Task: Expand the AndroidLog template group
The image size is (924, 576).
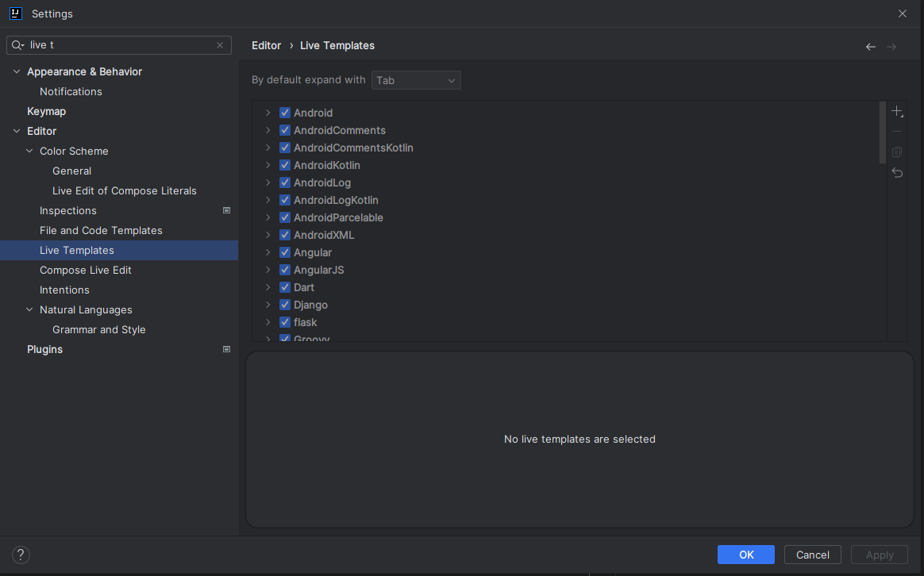Action: click(268, 182)
